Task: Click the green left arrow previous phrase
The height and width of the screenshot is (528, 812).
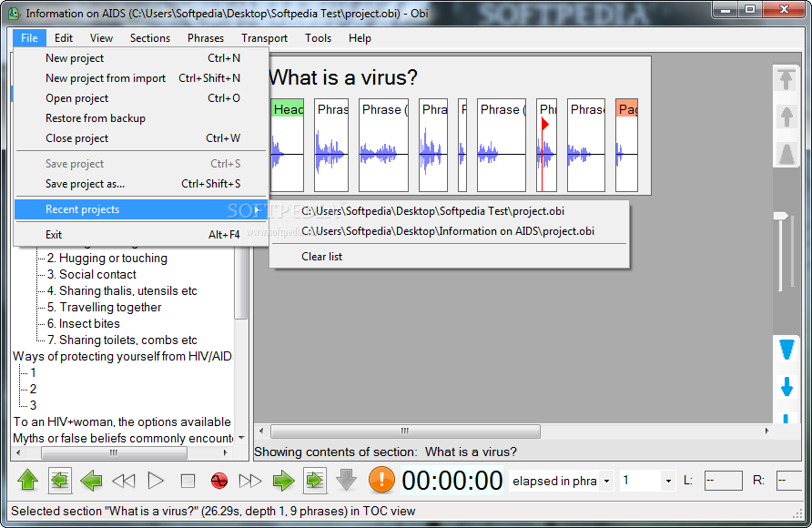Action: coord(92,481)
